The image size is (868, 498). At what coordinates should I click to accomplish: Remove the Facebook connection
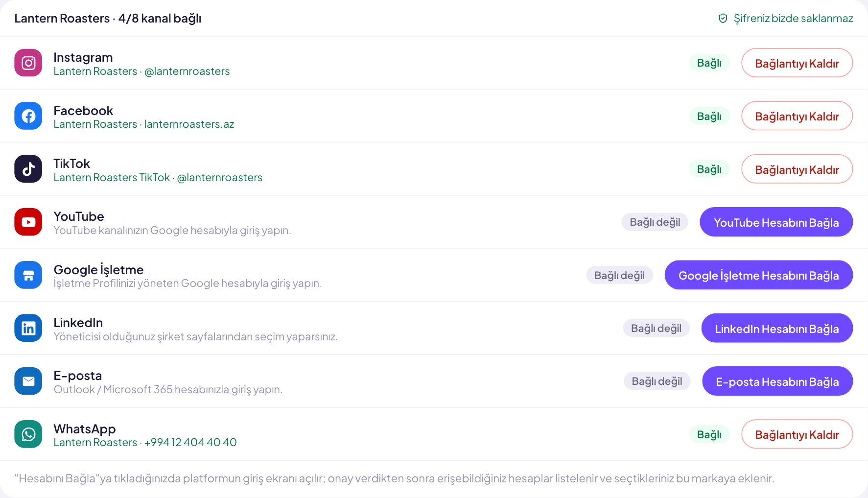(797, 116)
